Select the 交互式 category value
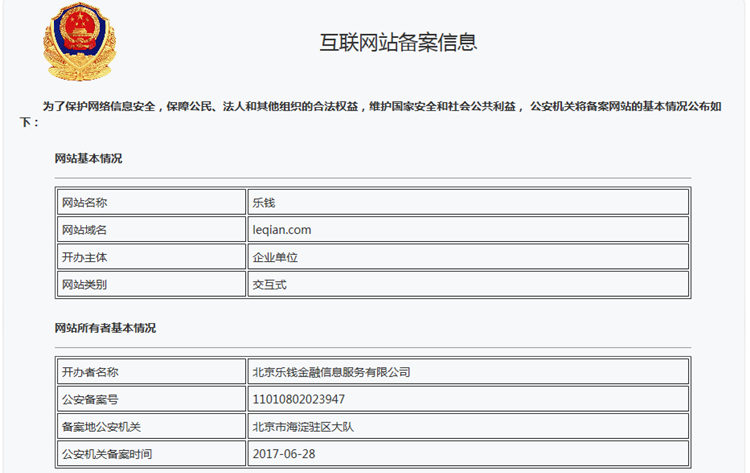The image size is (750, 473). 270,284
